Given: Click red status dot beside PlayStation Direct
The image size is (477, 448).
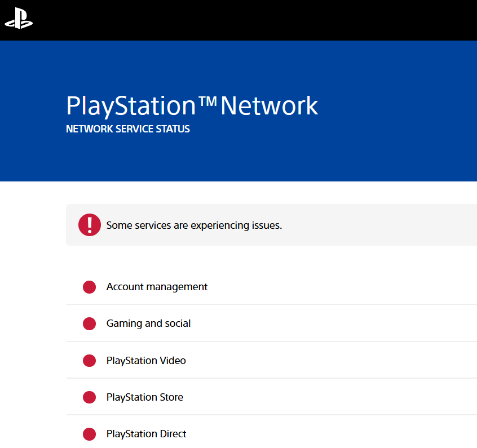Looking at the screenshot, I should coord(89,434).
